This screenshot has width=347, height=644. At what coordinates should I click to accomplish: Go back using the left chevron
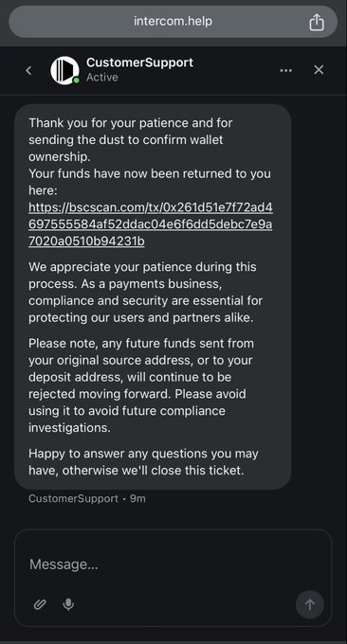pos(28,71)
